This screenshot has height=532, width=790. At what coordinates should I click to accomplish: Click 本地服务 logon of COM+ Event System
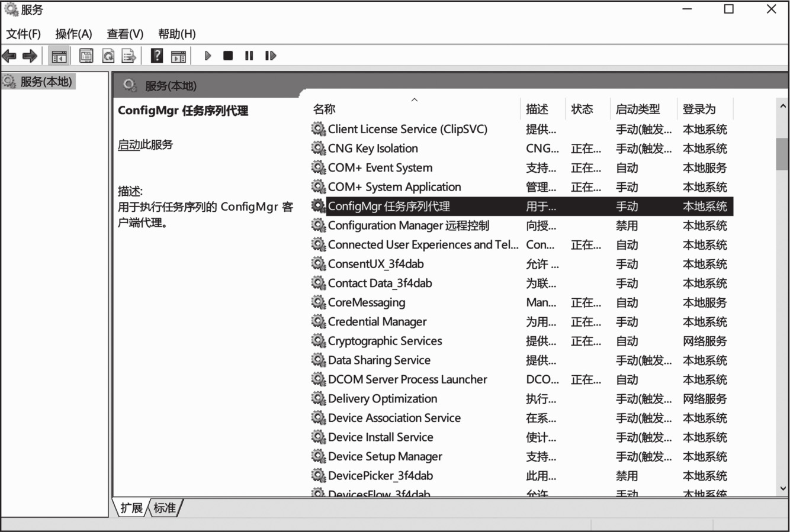pos(705,167)
